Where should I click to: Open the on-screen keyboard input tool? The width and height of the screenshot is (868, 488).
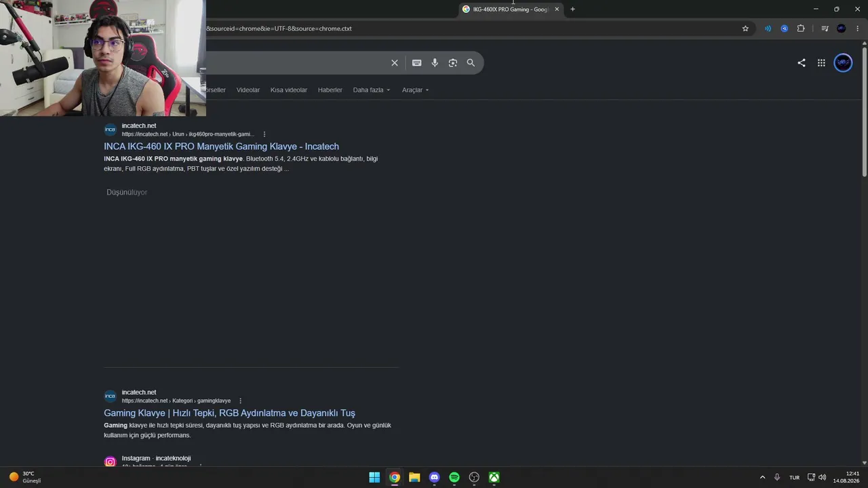[417, 63]
